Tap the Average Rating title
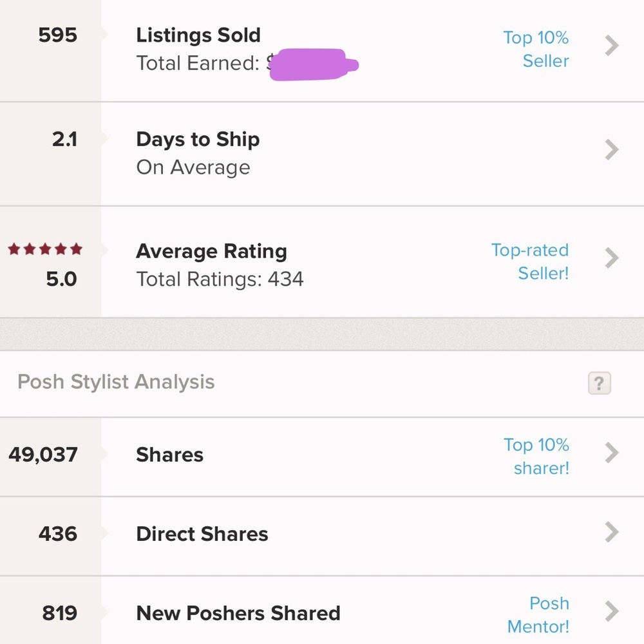Image resolution: width=644 pixels, height=644 pixels. tap(211, 251)
